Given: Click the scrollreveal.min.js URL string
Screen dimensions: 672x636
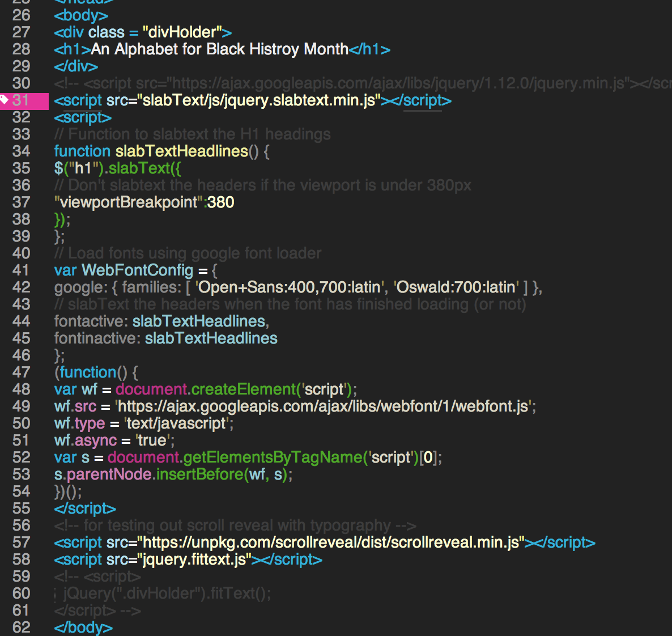Looking at the screenshot, I should coord(331,542).
